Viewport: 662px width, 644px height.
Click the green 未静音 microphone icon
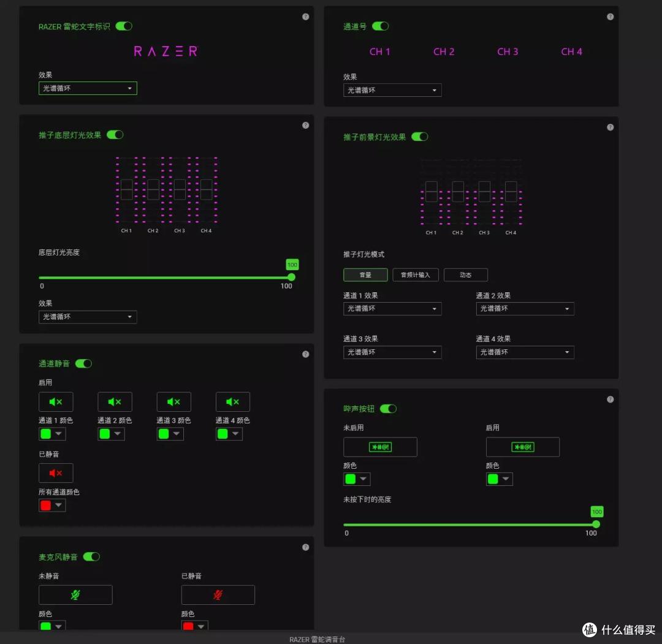pyautogui.click(x=75, y=594)
